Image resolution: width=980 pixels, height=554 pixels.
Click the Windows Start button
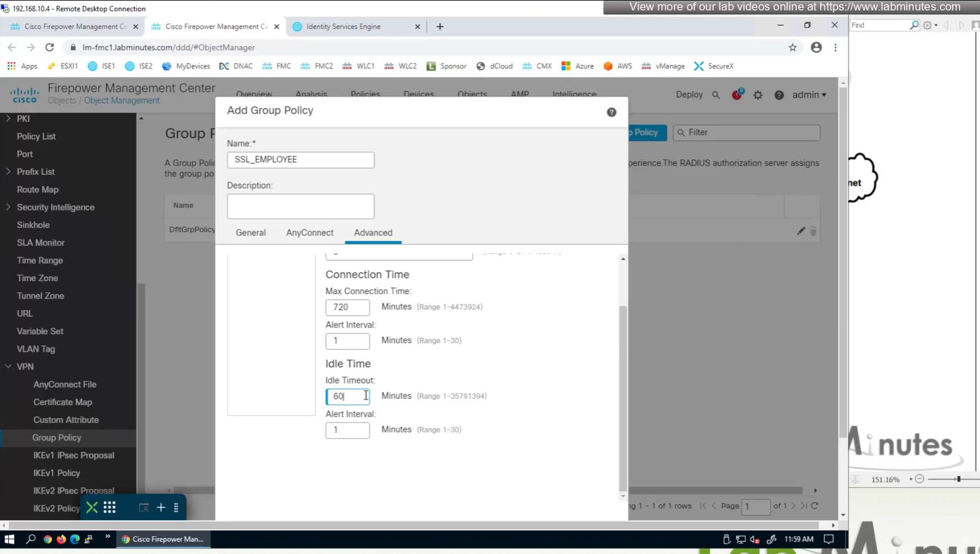(9, 539)
